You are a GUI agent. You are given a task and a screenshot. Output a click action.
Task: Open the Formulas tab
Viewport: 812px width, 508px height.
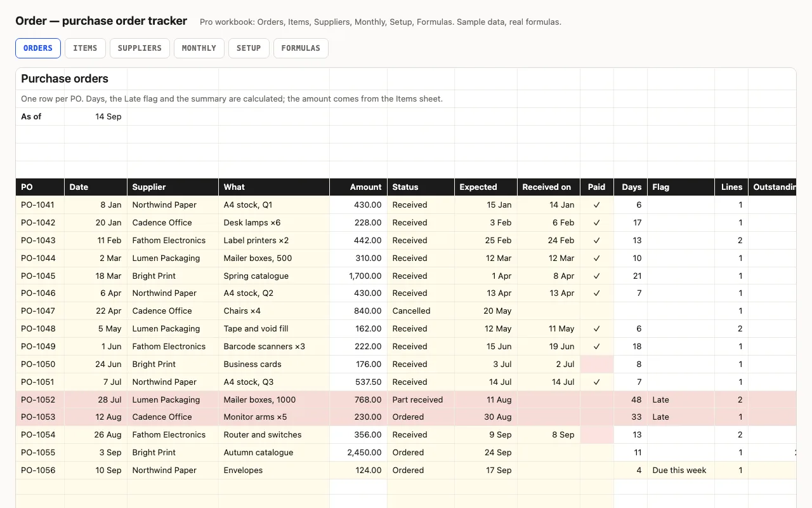coord(301,48)
